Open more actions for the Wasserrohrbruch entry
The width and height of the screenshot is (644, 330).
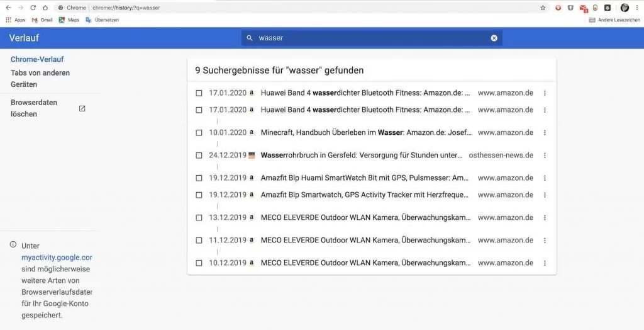(x=545, y=155)
